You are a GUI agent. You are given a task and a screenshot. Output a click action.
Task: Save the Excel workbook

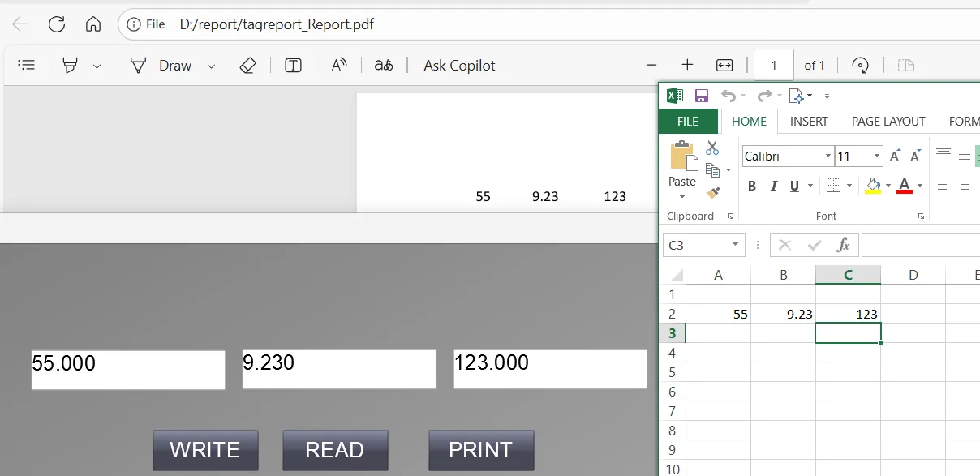click(x=702, y=96)
